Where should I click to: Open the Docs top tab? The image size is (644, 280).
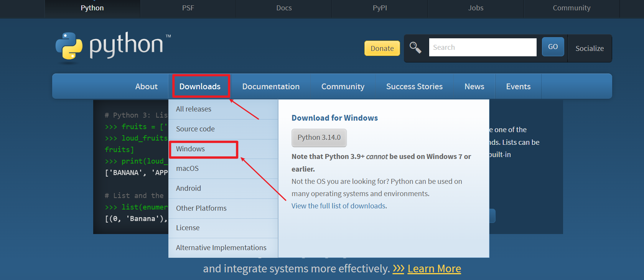click(x=284, y=8)
